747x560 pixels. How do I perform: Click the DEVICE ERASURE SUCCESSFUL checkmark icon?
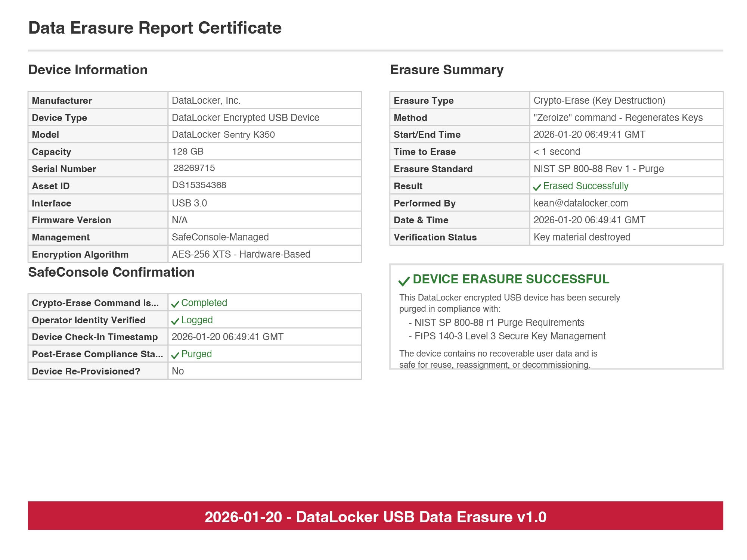pyautogui.click(x=404, y=281)
